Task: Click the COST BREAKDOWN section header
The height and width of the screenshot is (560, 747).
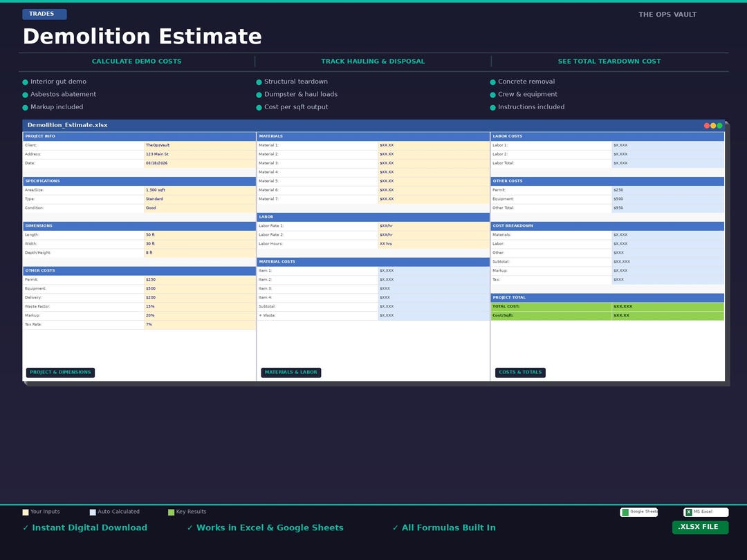Action: pyautogui.click(x=607, y=225)
